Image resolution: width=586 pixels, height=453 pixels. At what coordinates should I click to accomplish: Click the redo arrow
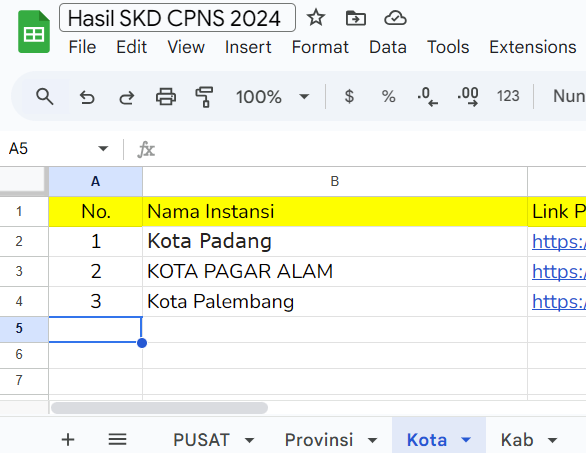pos(126,97)
